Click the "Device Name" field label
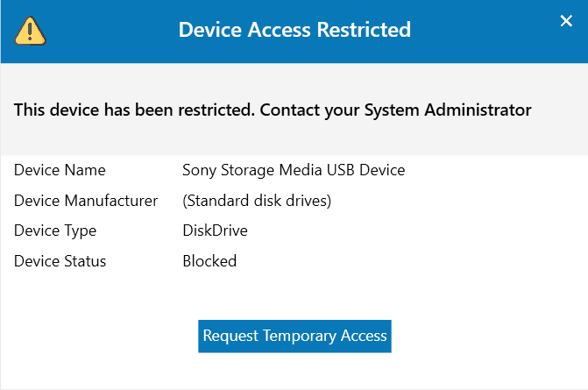The image size is (588, 390). [60, 170]
